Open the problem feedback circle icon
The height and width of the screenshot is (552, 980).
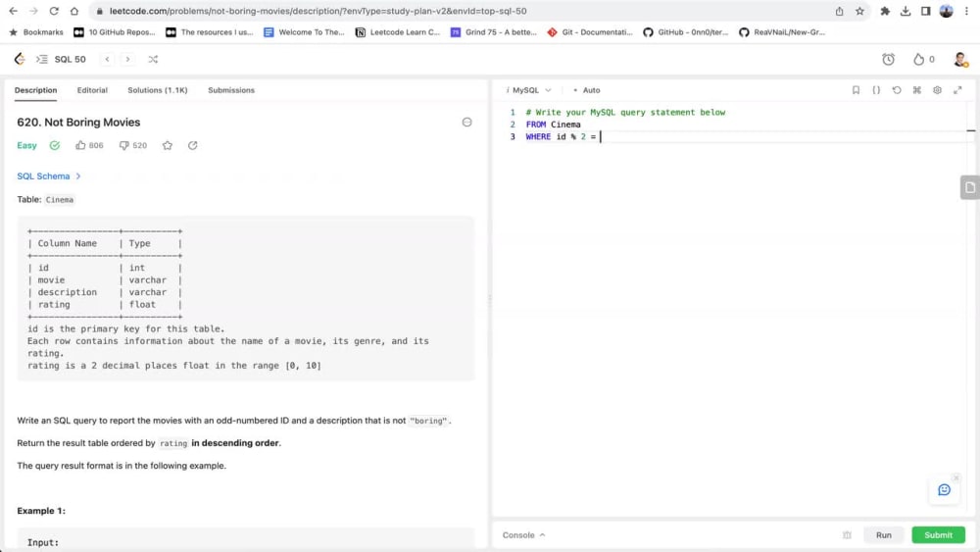(466, 122)
